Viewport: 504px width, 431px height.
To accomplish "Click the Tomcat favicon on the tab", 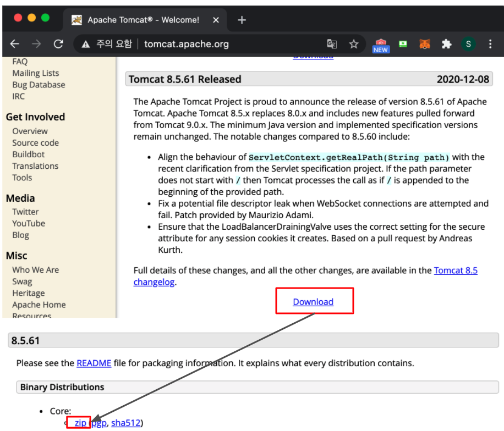I will click(x=76, y=20).
